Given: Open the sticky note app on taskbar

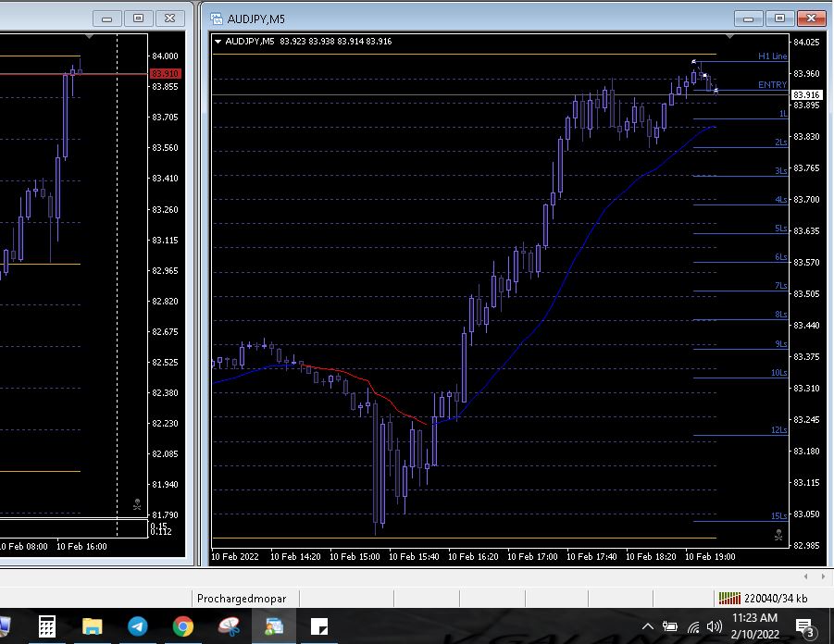Looking at the screenshot, I should tap(319, 627).
